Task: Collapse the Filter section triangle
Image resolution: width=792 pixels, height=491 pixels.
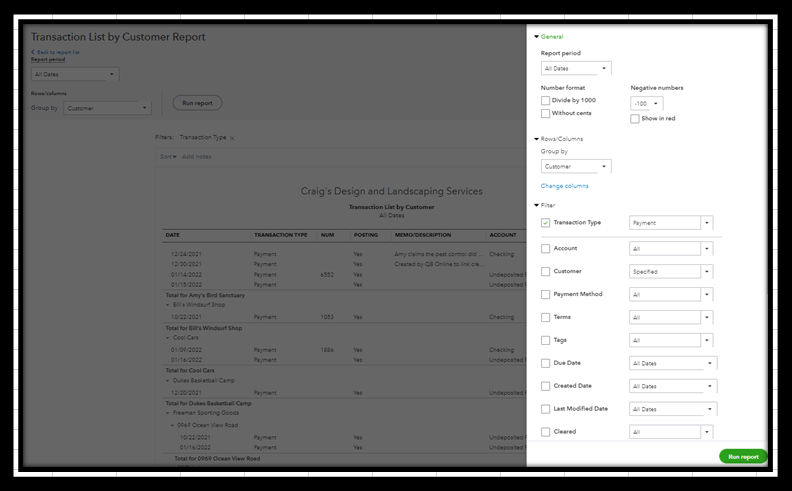Action: pyautogui.click(x=536, y=205)
